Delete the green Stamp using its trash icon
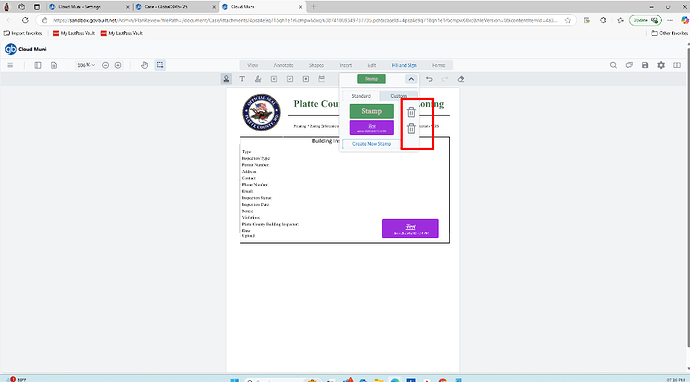 (411, 112)
